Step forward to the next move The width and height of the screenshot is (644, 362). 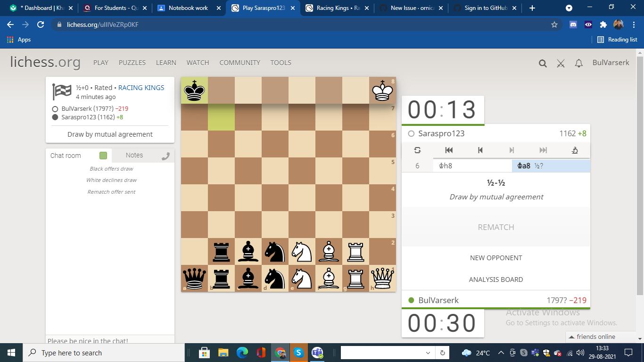(x=512, y=150)
